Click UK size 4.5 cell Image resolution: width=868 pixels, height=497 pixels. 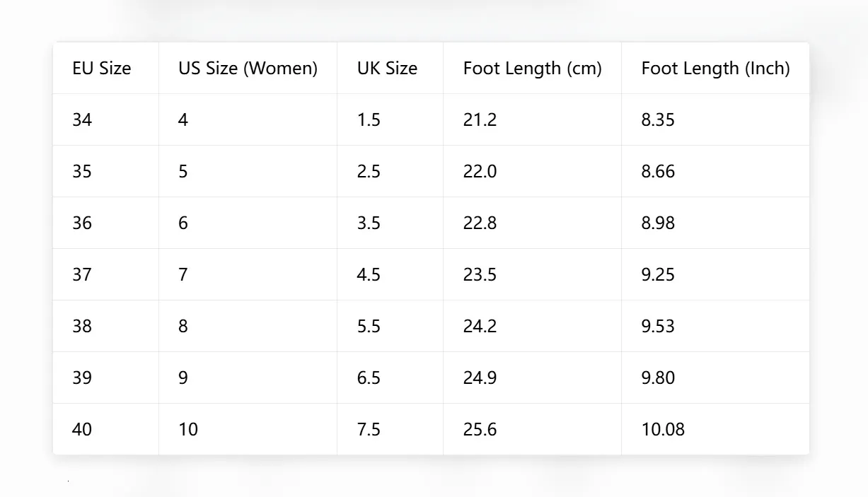coord(390,274)
